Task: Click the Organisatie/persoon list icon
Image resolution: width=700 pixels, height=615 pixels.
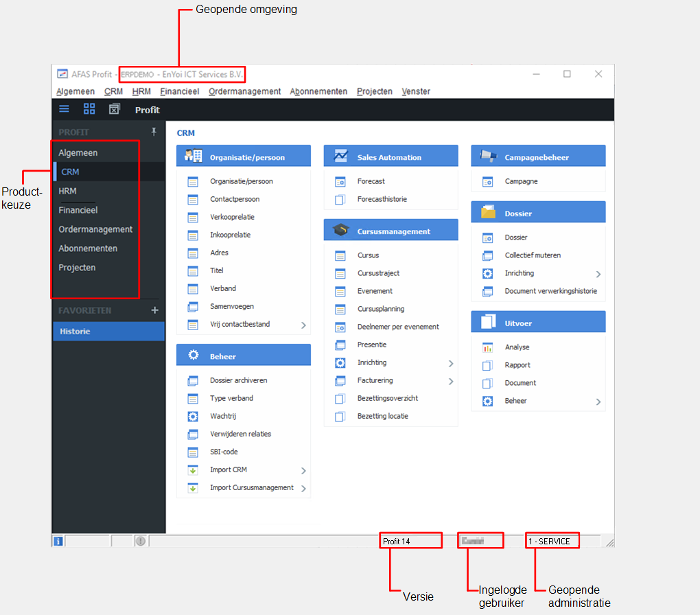Action: (193, 182)
